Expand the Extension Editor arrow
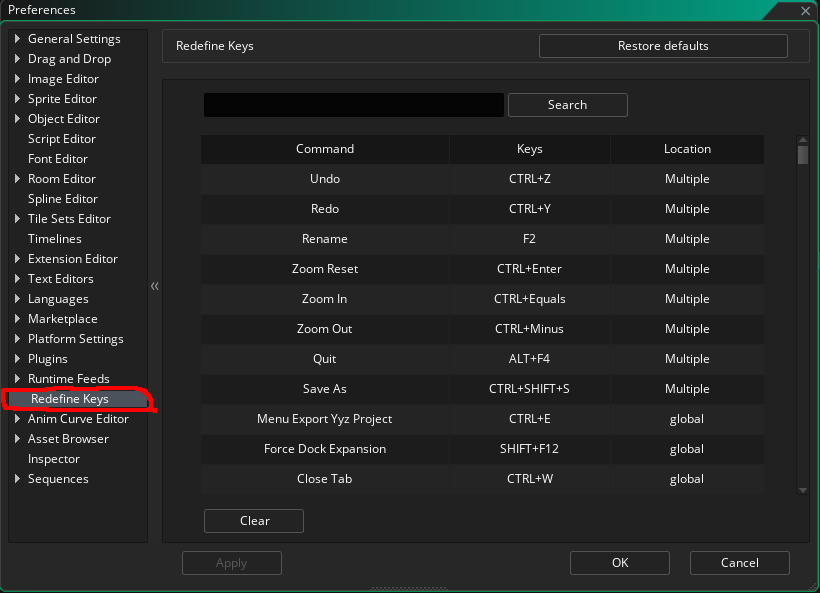Screen dimensions: 820x593 click(x=17, y=258)
